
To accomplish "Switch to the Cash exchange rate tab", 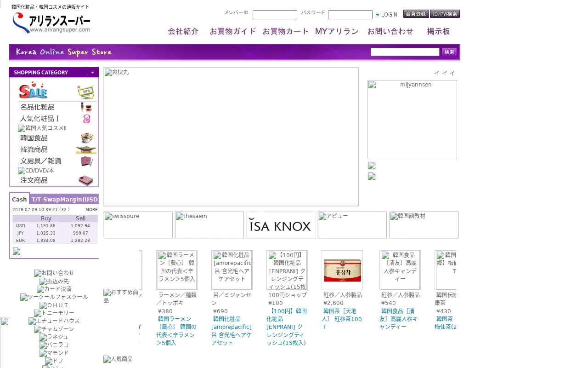I will (19, 199).
